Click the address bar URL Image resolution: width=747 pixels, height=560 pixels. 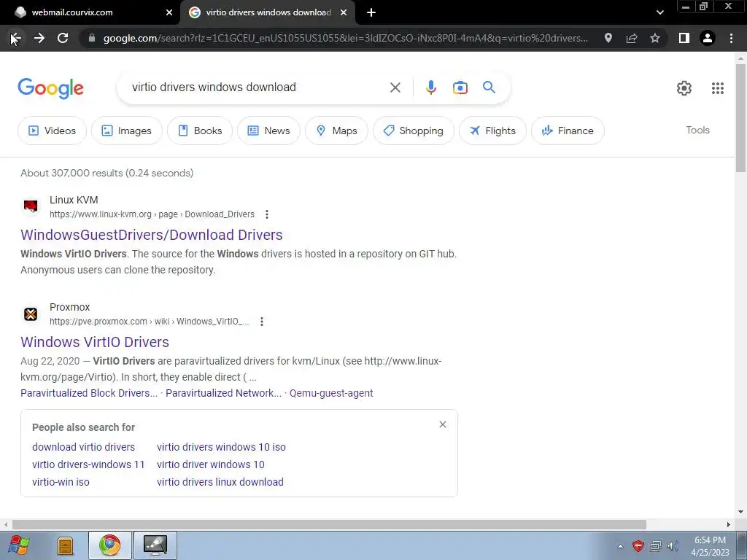pyautogui.click(x=345, y=38)
